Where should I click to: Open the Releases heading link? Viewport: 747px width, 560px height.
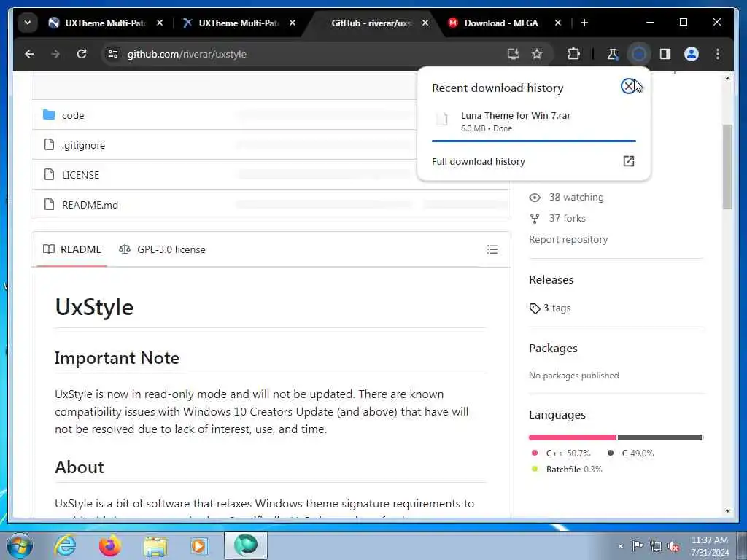[x=551, y=279]
